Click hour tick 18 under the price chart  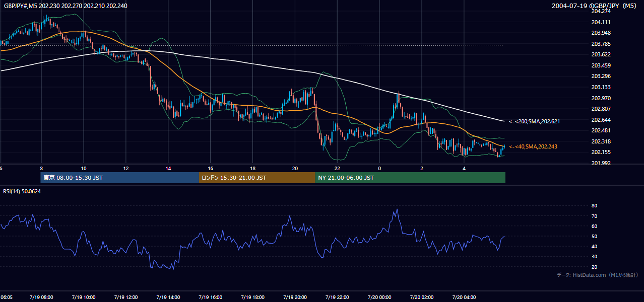(252, 168)
